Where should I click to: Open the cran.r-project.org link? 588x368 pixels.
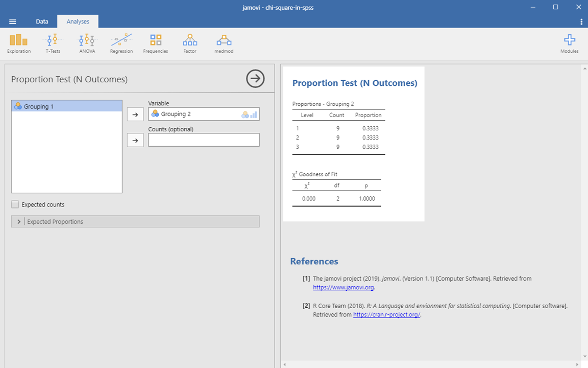click(x=386, y=315)
